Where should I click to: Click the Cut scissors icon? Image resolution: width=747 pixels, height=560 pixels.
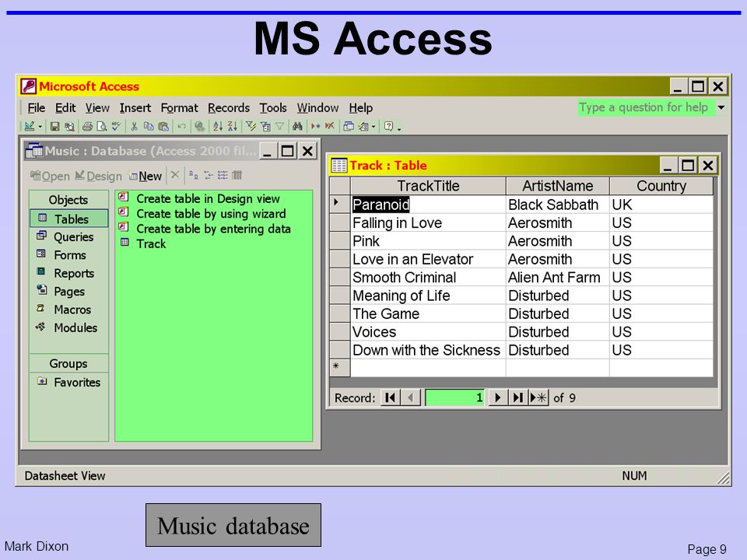[134, 126]
